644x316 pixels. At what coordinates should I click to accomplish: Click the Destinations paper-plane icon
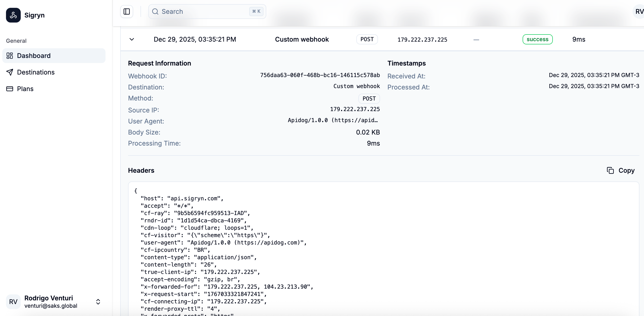[x=10, y=72]
